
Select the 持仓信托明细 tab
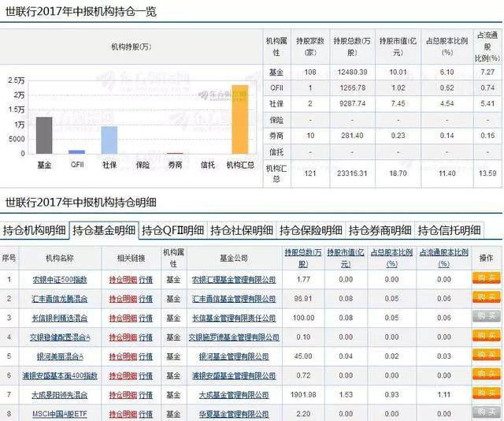449,231
